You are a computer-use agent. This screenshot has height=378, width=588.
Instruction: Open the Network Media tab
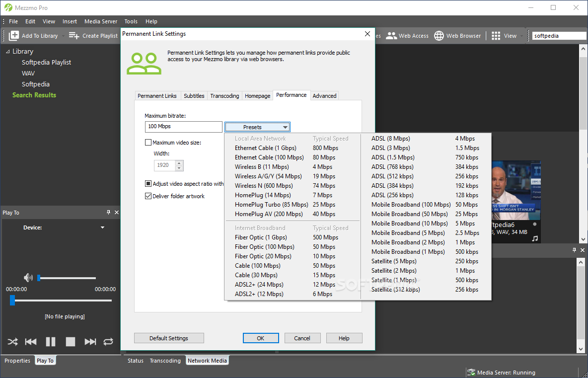[208, 361]
